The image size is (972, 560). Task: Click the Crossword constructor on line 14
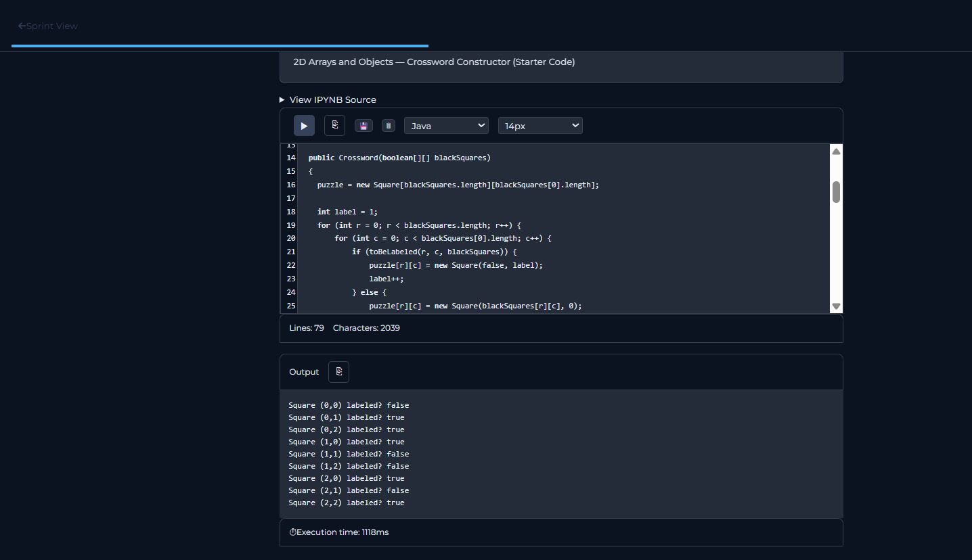point(357,158)
